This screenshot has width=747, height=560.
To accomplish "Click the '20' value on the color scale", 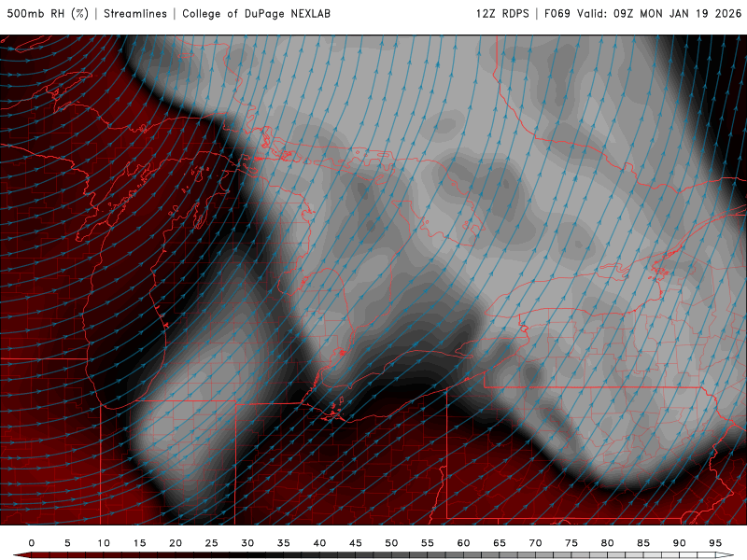I will (176, 543).
